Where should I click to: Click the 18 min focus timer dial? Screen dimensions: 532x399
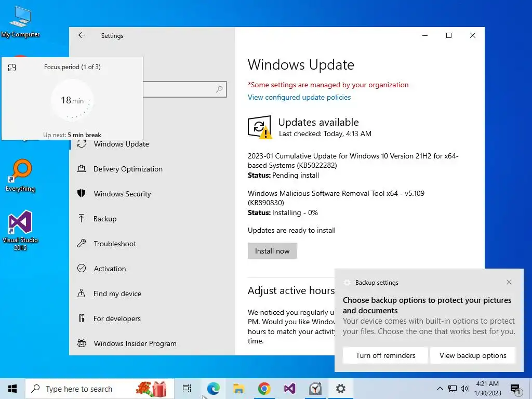tap(72, 100)
